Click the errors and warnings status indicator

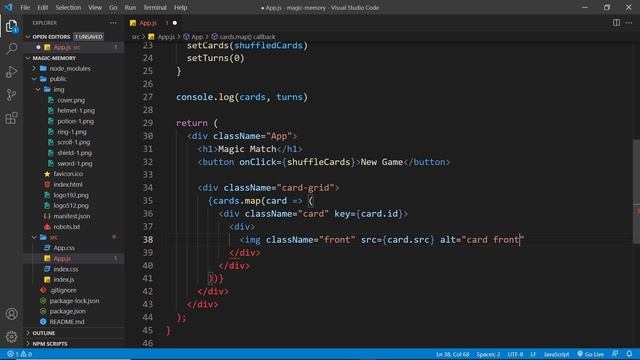[20, 354]
